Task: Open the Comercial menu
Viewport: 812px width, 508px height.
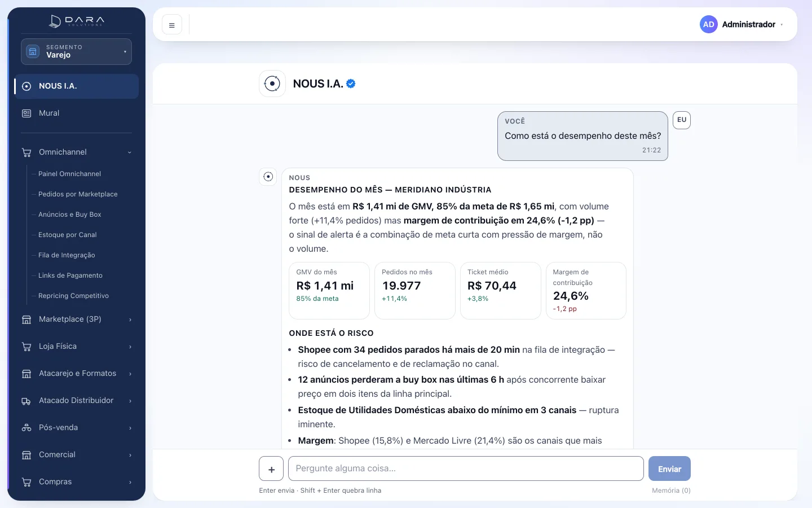Action: (77, 455)
